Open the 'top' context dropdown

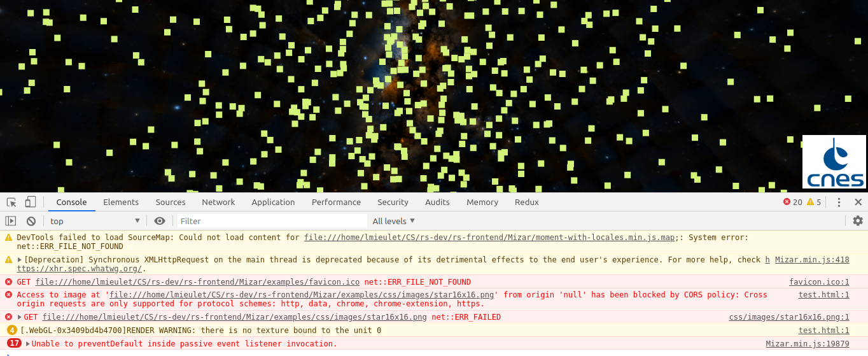point(95,221)
